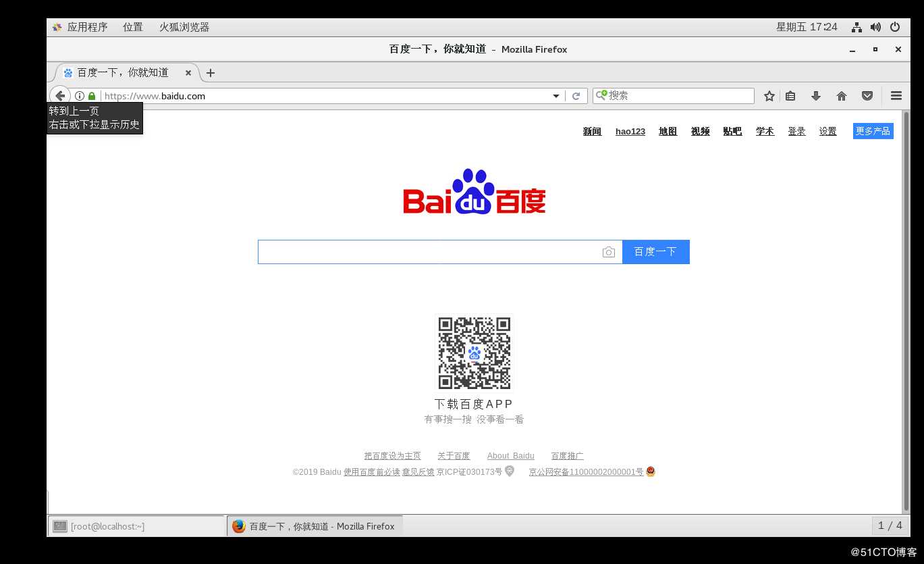Click the ICP shield icon in footer
924x564 pixels.
coord(510,471)
